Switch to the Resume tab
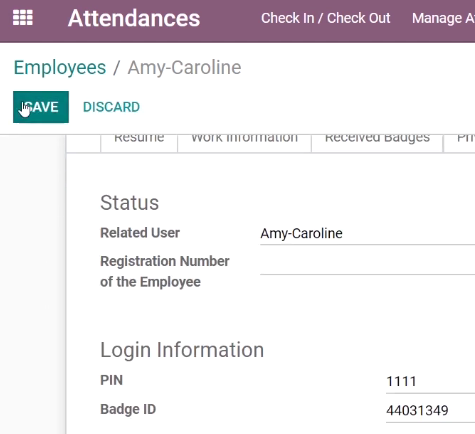The width and height of the screenshot is (475, 434). [139, 143]
